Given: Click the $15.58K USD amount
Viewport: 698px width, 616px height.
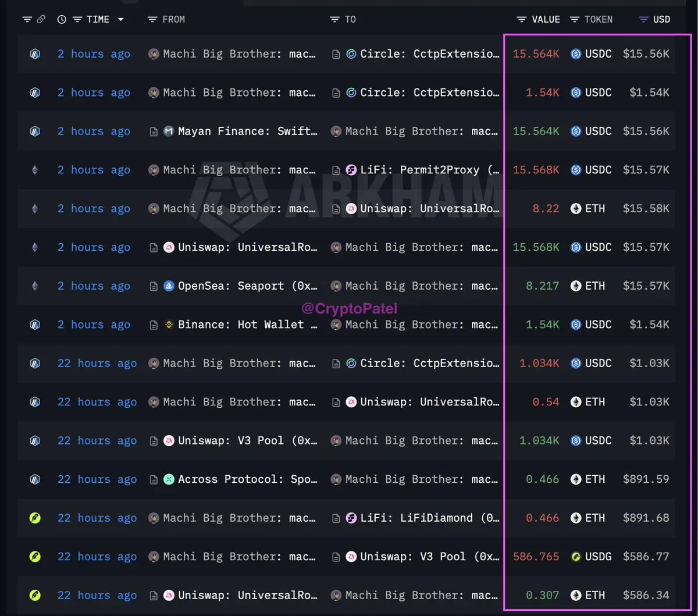Looking at the screenshot, I should 646,209.
